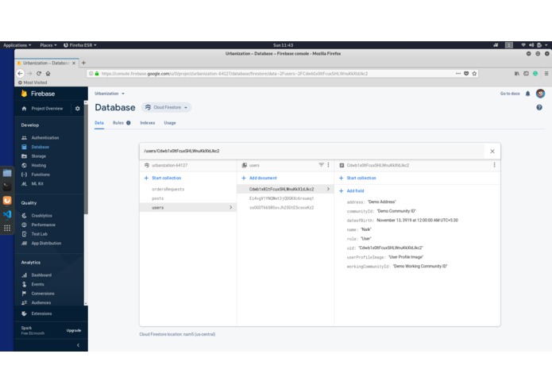Expand the users collection chevron
This screenshot has height=392, width=552.
pyautogui.click(x=230, y=207)
